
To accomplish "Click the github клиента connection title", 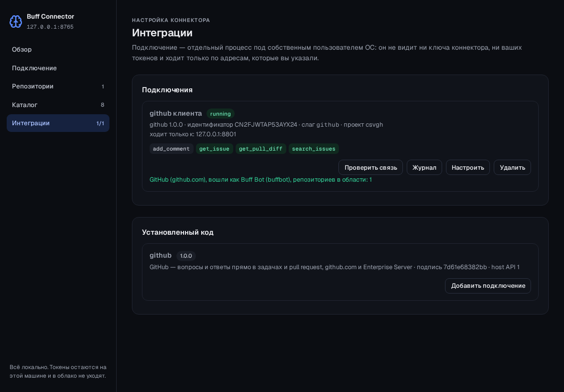I will pyautogui.click(x=175, y=113).
